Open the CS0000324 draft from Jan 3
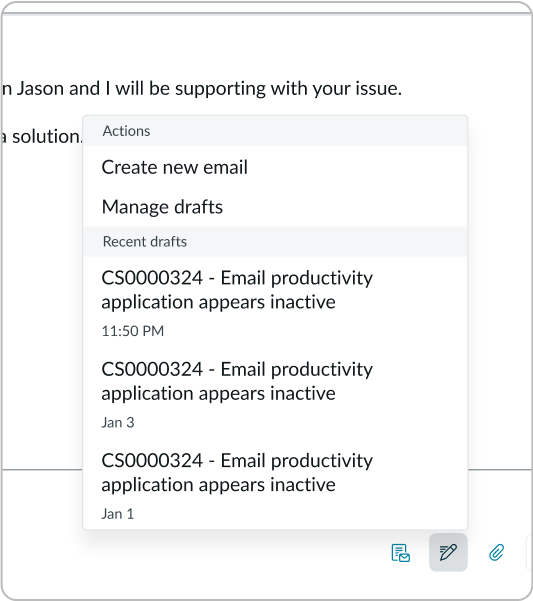Image resolution: width=533 pixels, height=601 pixels. 275,394
